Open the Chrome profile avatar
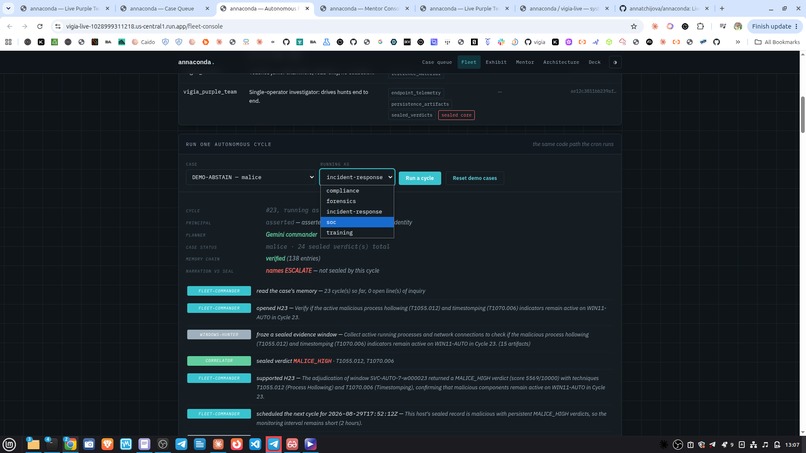This screenshot has height=453, width=806. 738,26
